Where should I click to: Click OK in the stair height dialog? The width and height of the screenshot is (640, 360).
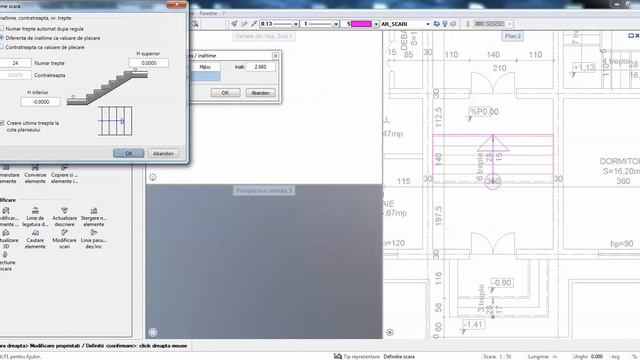click(x=129, y=153)
